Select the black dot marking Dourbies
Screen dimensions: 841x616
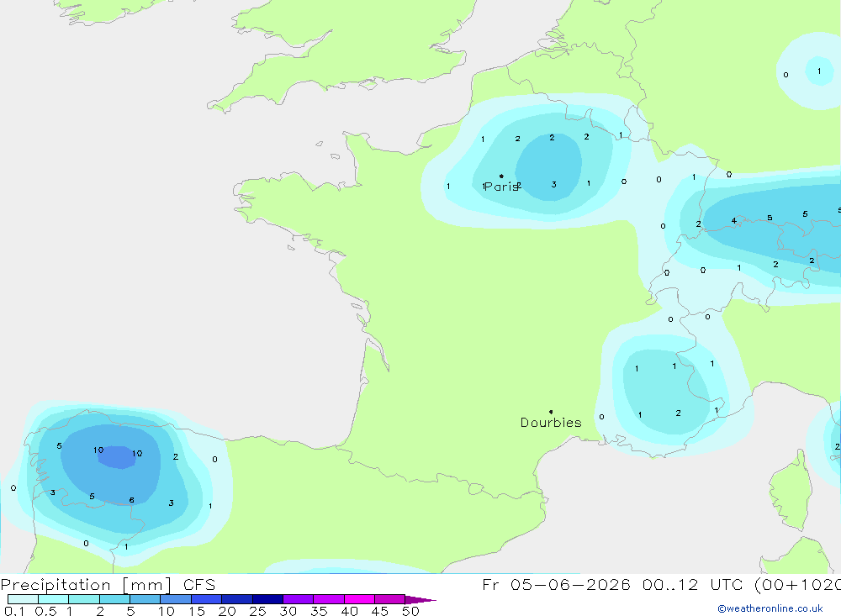click(x=551, y=412)
